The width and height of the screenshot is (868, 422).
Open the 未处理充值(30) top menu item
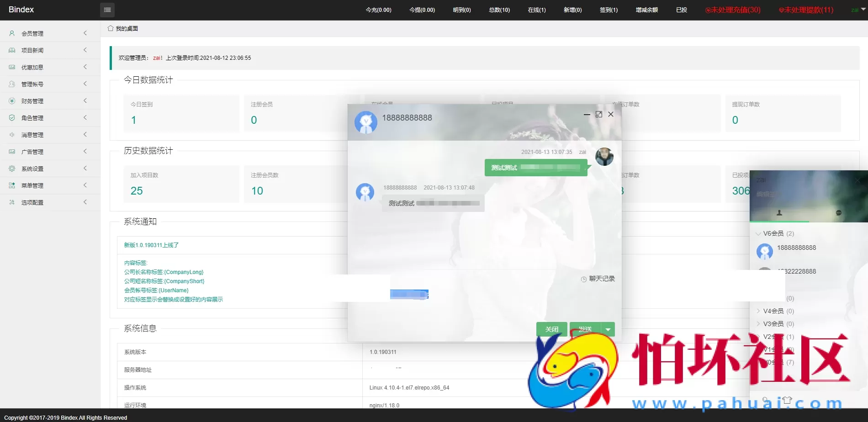pos(733,10)
